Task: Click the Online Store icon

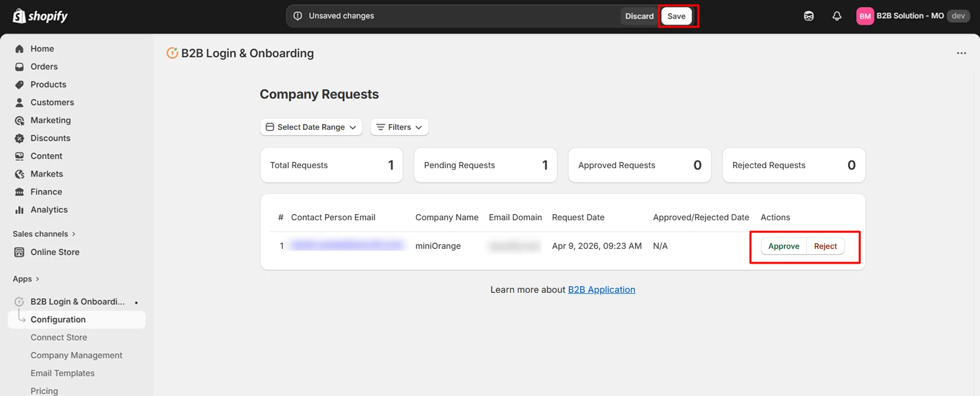Action: 19,252
